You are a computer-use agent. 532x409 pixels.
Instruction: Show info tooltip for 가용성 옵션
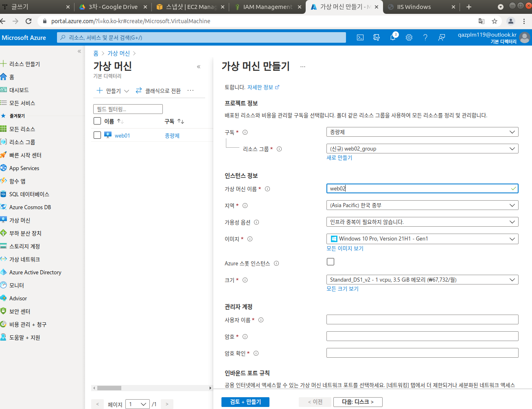(256, 222)
